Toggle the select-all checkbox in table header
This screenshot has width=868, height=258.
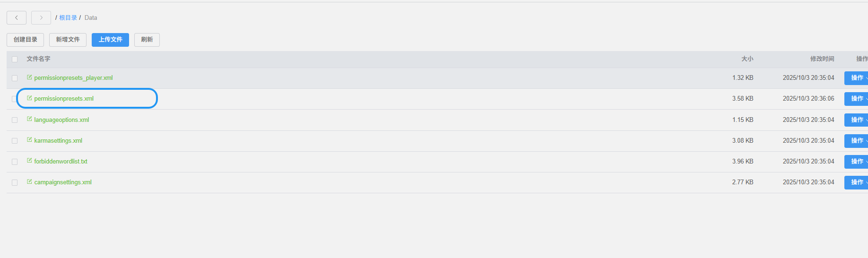(x=15, y=59)
